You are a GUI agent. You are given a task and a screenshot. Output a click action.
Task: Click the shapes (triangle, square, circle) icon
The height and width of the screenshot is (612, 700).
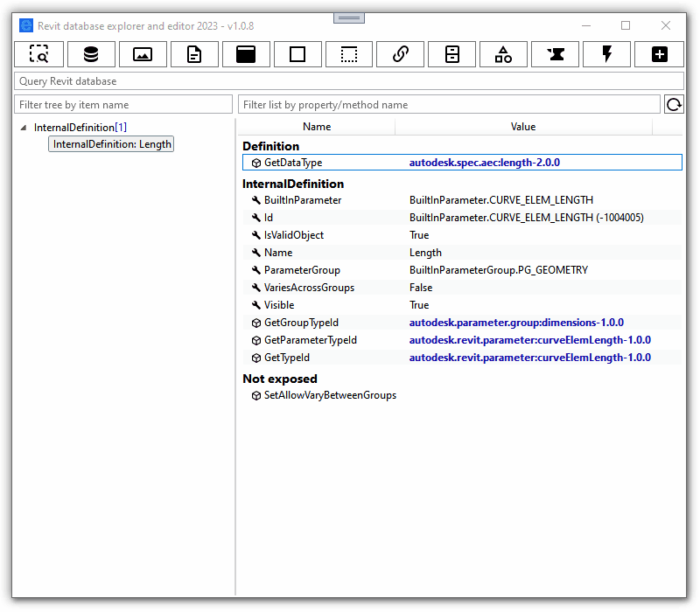504,54
